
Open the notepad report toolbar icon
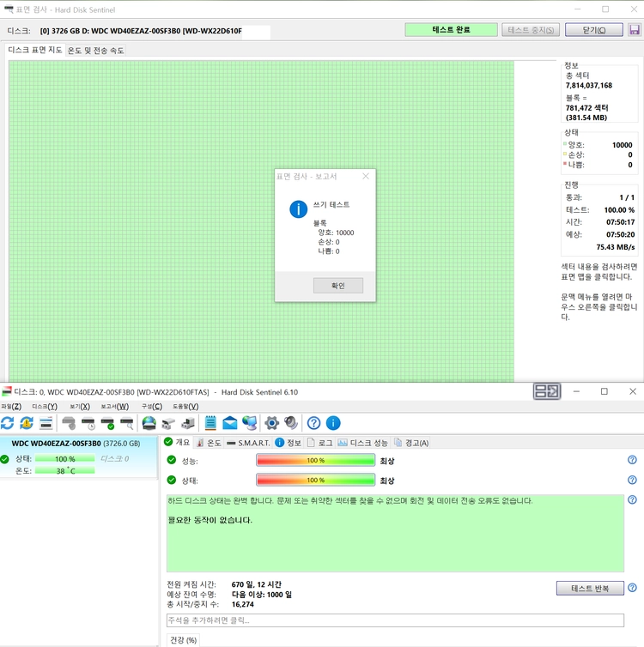[210, 423]
